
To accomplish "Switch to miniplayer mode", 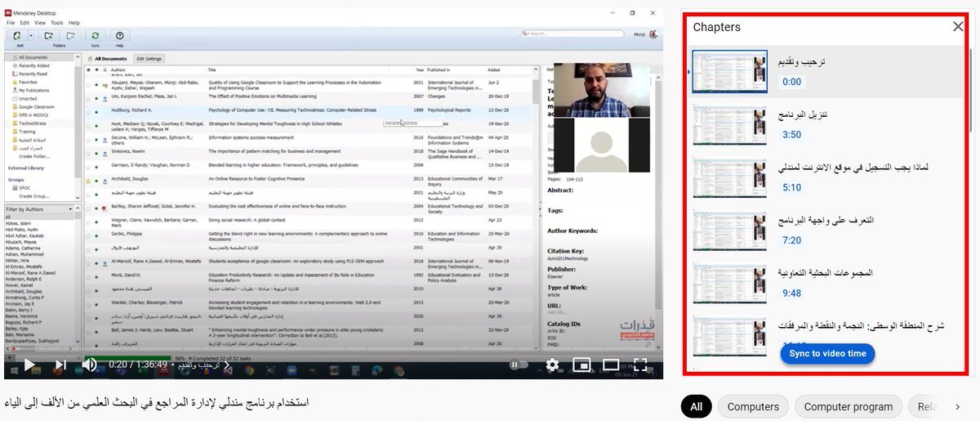I will (x=581, y=365).
